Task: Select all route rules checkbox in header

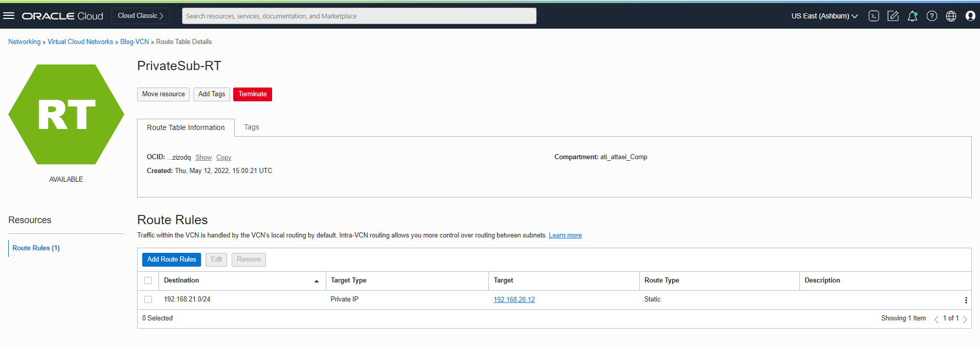Action: [148, 280]
